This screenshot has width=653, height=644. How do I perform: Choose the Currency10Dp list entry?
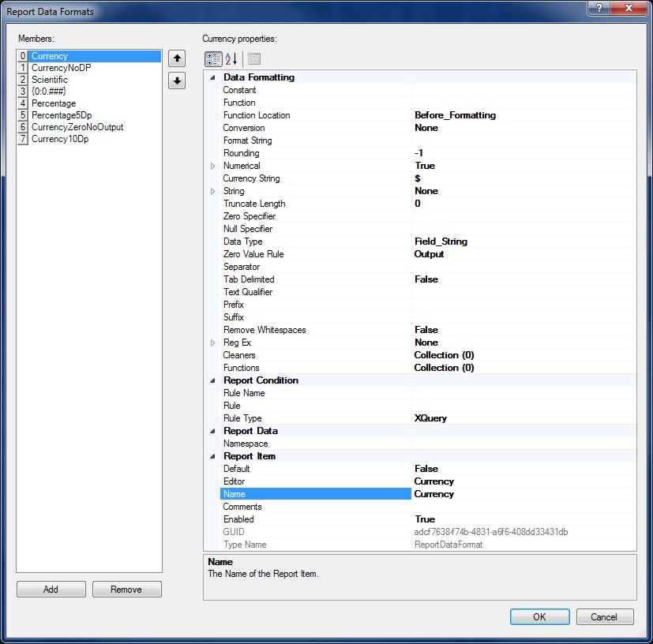62,139
